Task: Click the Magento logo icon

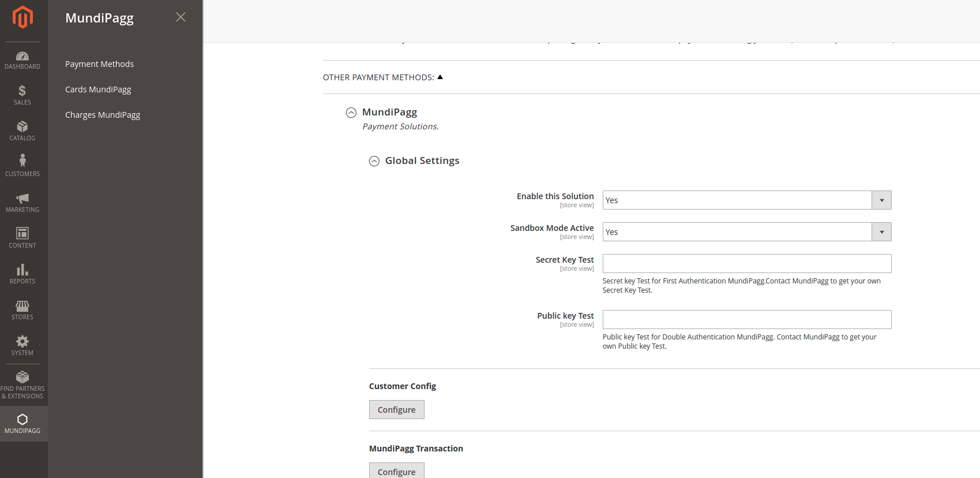Action: (x=22, y=17)
